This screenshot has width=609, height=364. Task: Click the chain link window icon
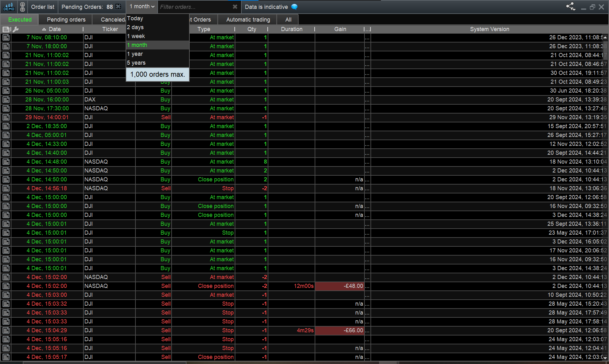coord(22,7)
